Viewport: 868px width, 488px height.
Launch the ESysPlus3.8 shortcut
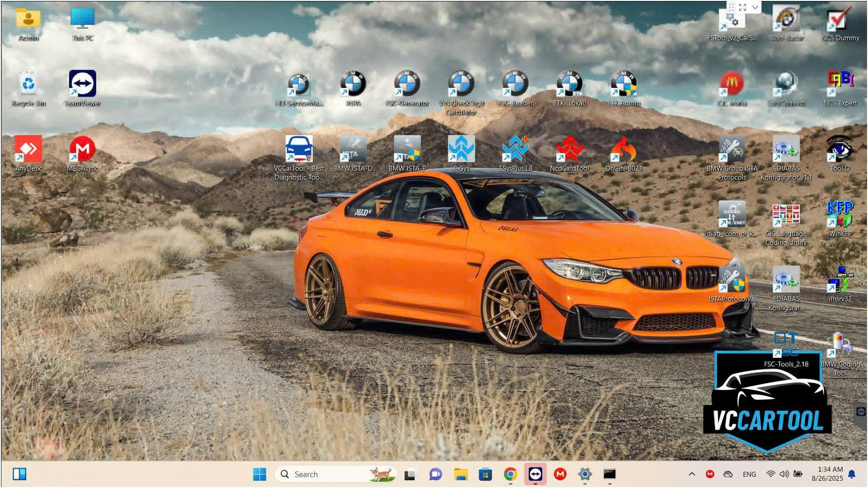[515, 150]
